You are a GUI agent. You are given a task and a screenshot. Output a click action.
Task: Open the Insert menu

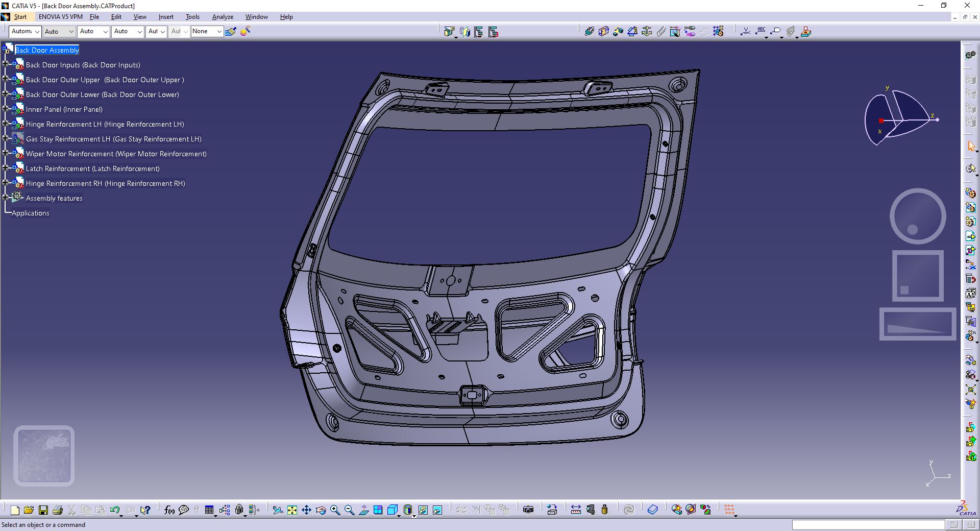coord(166,17)
